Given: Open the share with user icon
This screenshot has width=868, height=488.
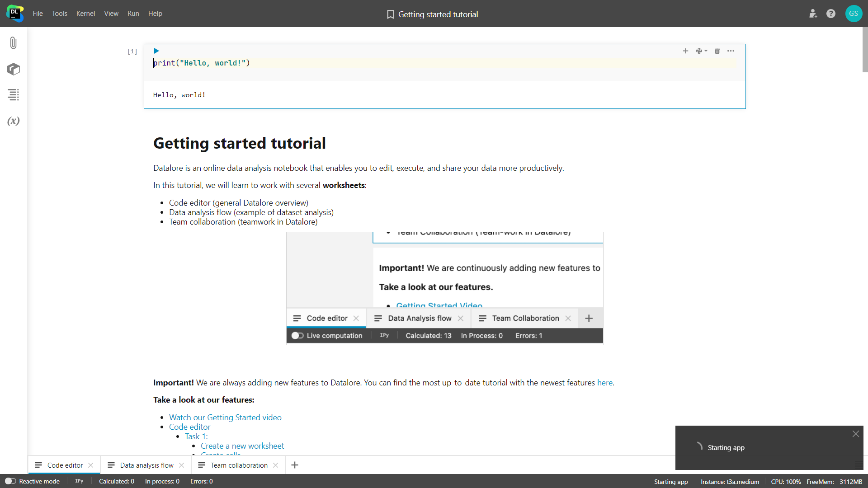Looking at the screenshot, I should (x=813, y=14).
